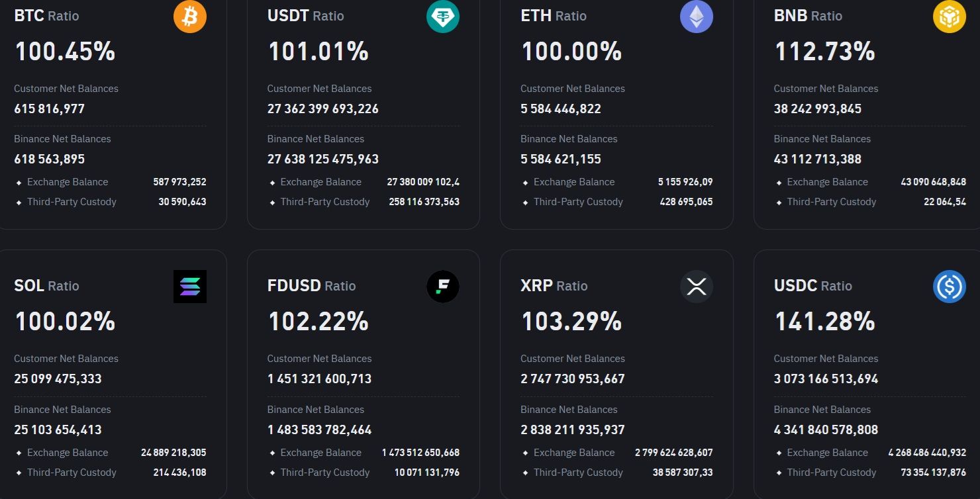
Task: Click the Solana logo icon
Action: [190, 287]
